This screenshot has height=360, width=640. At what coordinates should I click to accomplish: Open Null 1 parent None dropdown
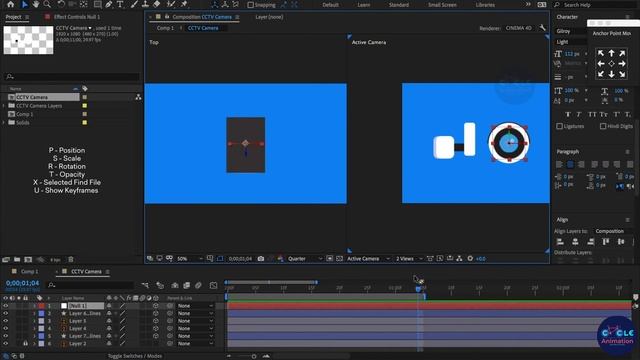click(x=195, y=306)
